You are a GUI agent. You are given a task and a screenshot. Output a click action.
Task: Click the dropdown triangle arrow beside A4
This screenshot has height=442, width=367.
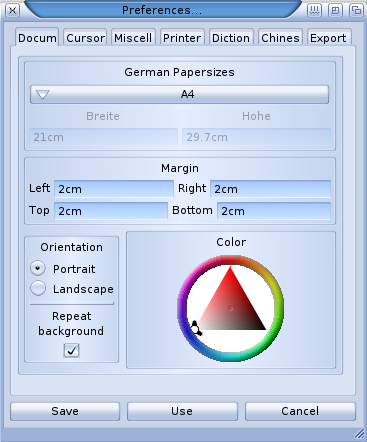pos(43,95)
